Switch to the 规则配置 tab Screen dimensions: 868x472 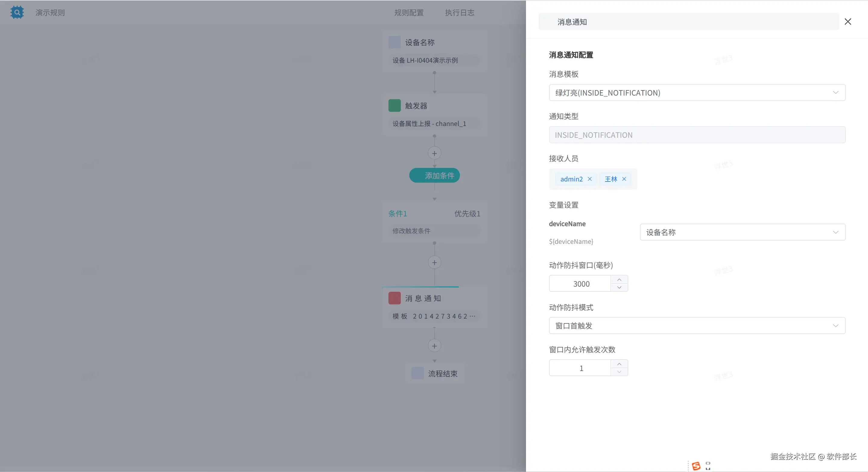click(x=409, y=13)
